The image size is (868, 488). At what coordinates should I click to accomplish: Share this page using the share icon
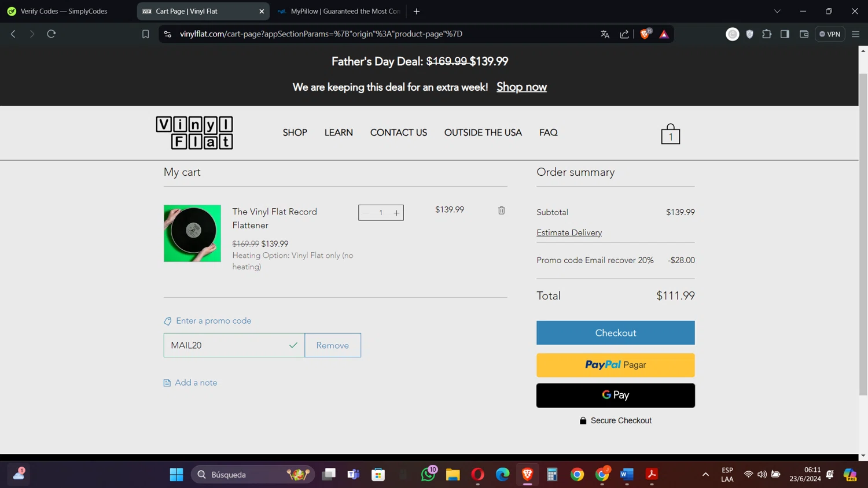624,34
